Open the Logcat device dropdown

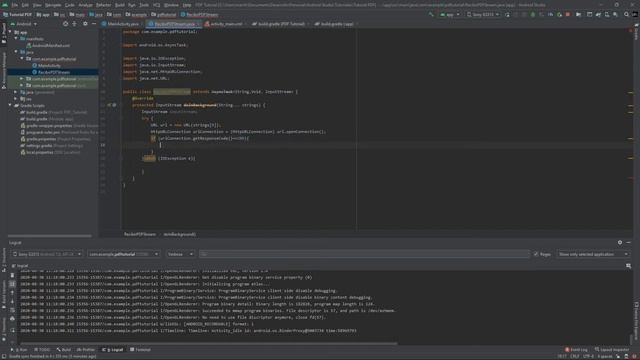[47, 254]
